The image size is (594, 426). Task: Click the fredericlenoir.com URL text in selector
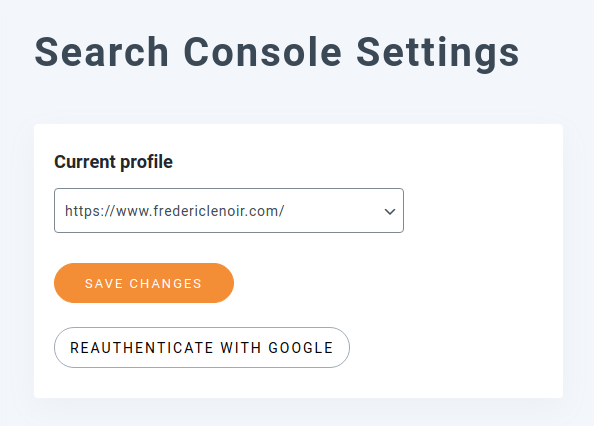pos(175,211)
